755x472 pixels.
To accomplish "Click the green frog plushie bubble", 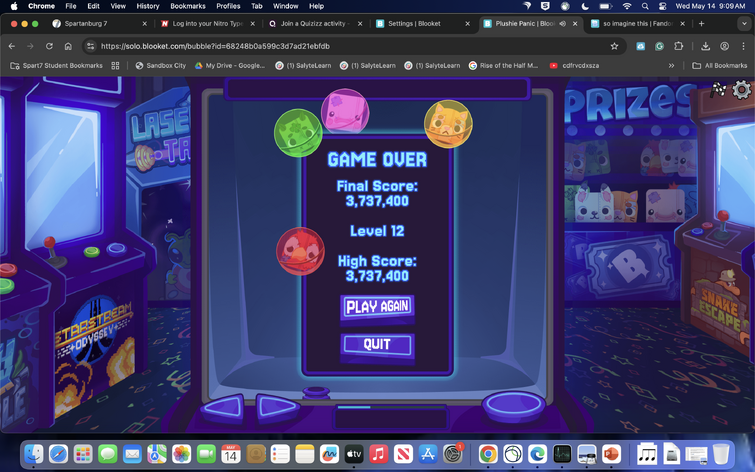I will pyautogui.click(x=298, y=133).
